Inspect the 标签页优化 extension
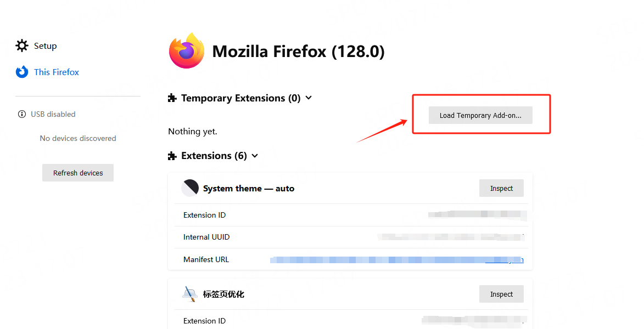The height and width of the screenshot is (329, 644). 501,294
